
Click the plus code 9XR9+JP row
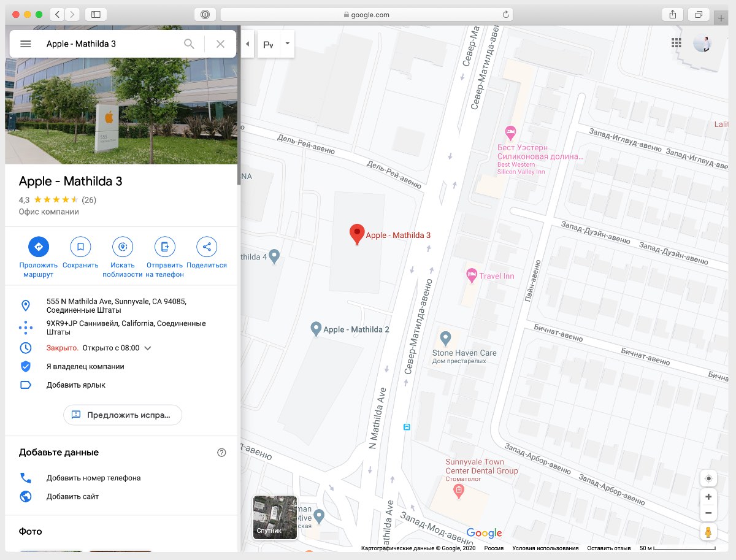(x=121, y=328)
